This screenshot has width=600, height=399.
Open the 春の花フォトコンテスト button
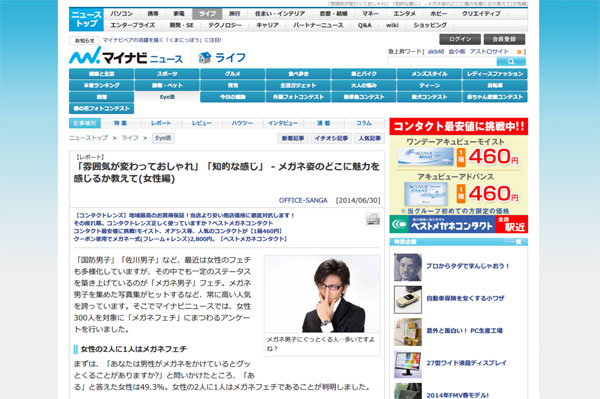[x=101, y=108]
